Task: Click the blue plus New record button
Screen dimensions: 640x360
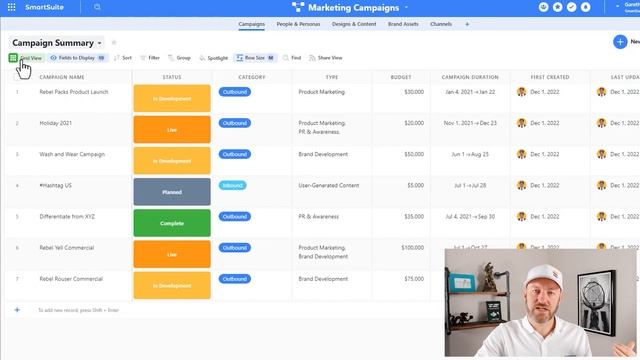Action: tap(620, 42)
